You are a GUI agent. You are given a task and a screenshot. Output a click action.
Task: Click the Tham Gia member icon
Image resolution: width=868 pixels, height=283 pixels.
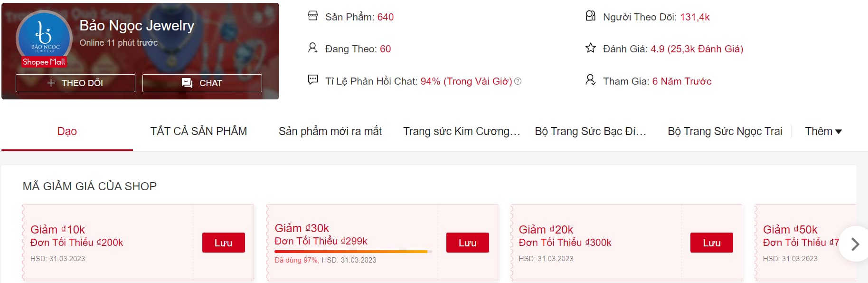[590, 80]
